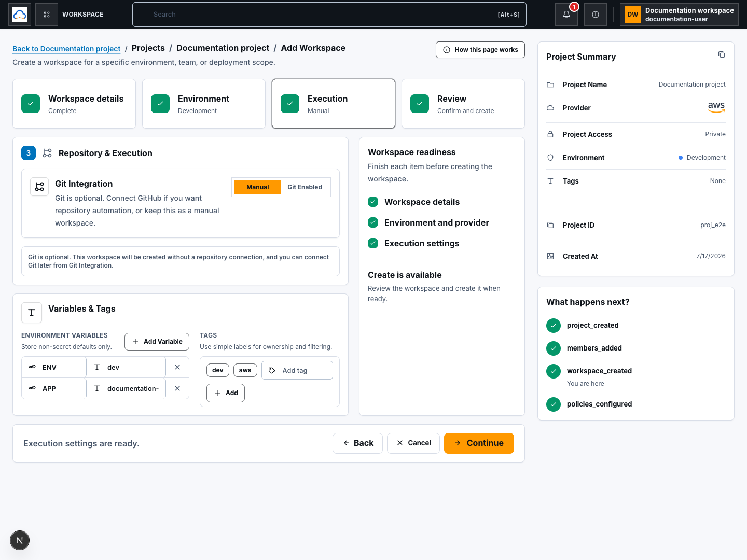This screenshot has height=560, width=747.
Task: Click the Execution settings readiness check
Action: [x=373, y=243]
